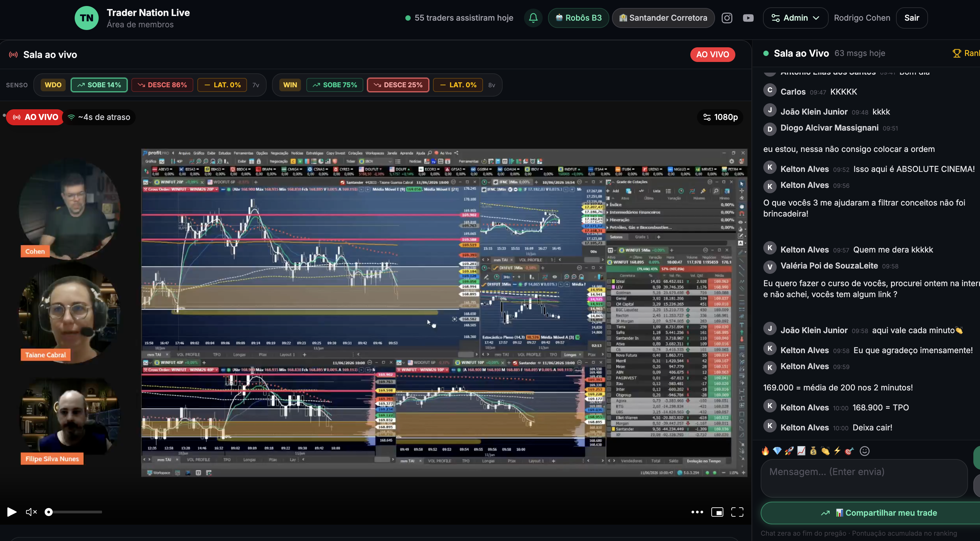Click the Profit share icon
The height and width of the screenshot is (541, 980).
pos(456,153)
